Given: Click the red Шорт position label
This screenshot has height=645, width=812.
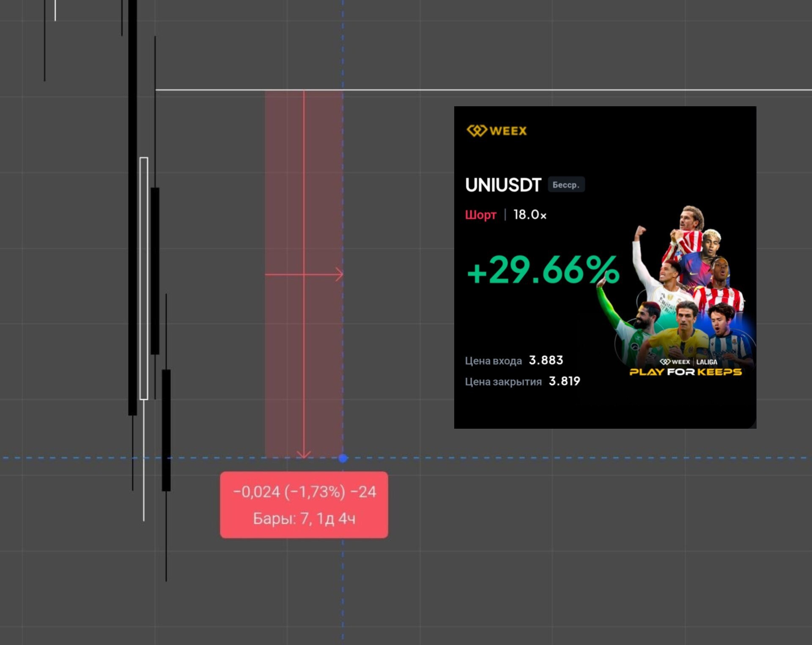Looking at the screenshot, I should coord(481,215).
